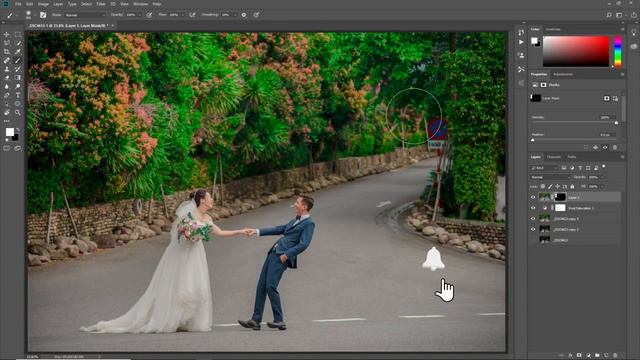
Task: Select the Eyedropper tool
Action: click(18, 52)
